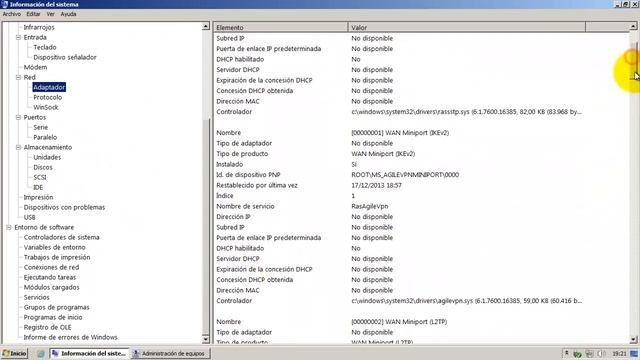The height and width of the screenshot is (360, 640).
Task: Click the show hidden icons tray arrow
Action: point(567,353)
